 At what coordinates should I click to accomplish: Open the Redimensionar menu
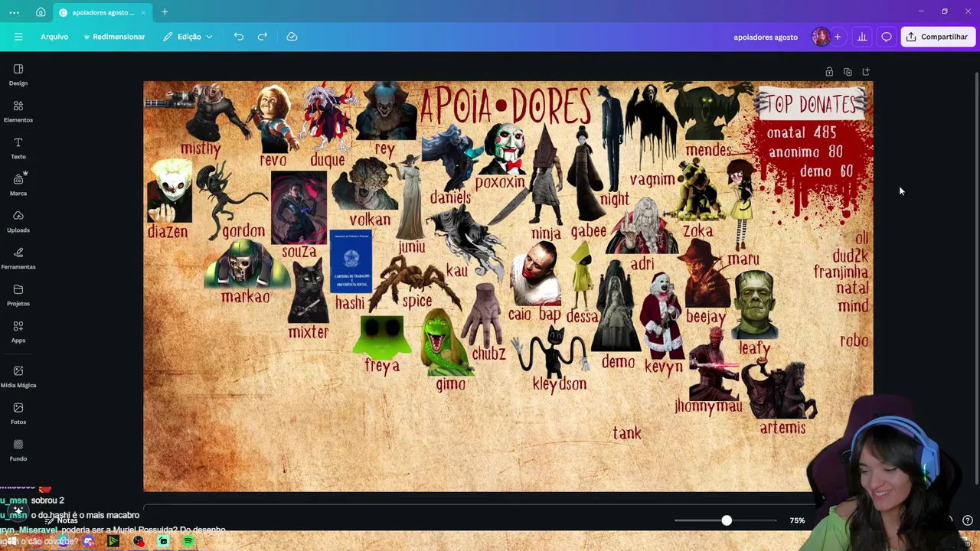click(x=114, y=37)
